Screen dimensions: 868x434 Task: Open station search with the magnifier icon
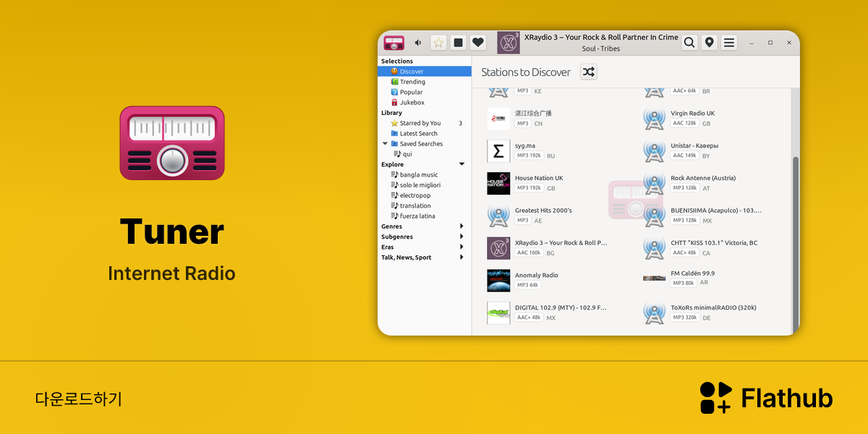[x=690, y=43]
